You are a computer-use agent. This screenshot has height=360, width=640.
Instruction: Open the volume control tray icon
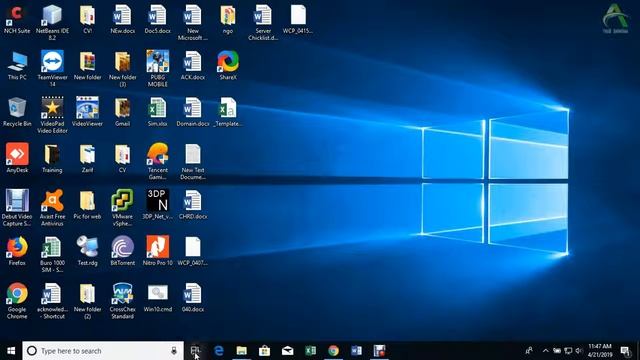579,351
